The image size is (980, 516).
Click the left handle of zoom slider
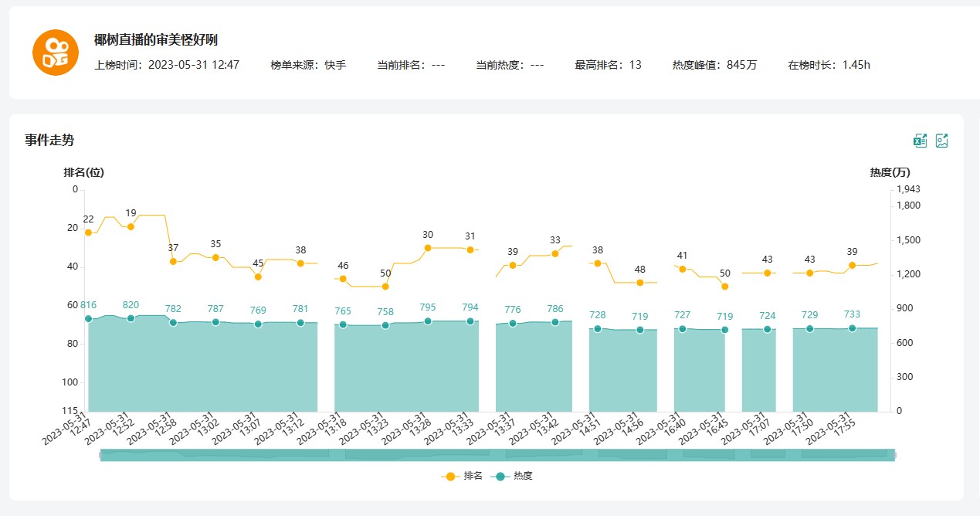click(100, 455)
